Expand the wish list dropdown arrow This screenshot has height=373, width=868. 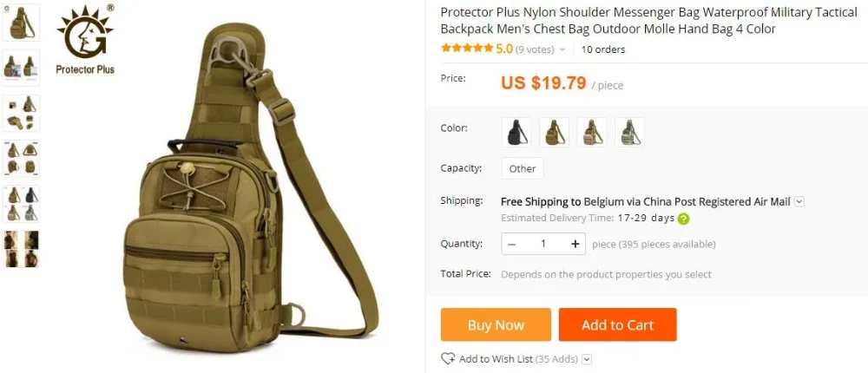coord(587,360)
